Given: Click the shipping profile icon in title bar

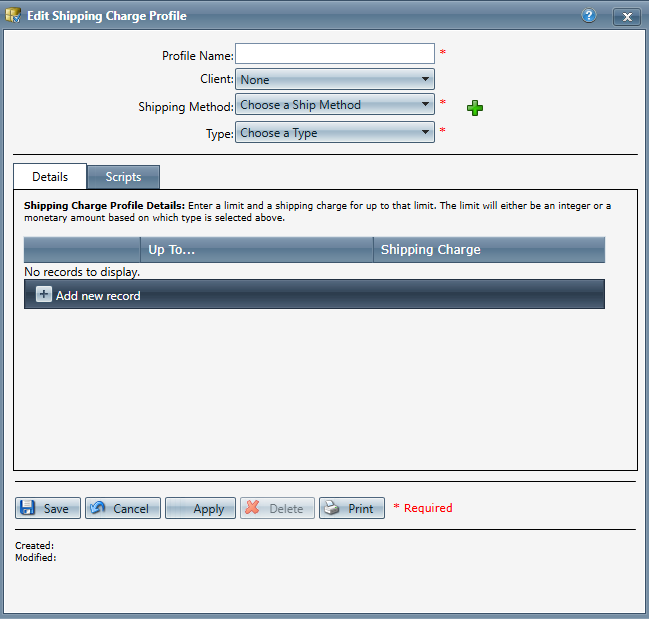Looking at the screenshot, I should pos(14,16).
